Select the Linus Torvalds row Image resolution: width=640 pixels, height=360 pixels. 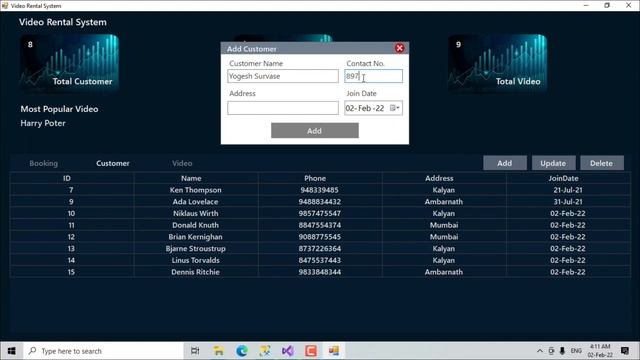(320, 260)
